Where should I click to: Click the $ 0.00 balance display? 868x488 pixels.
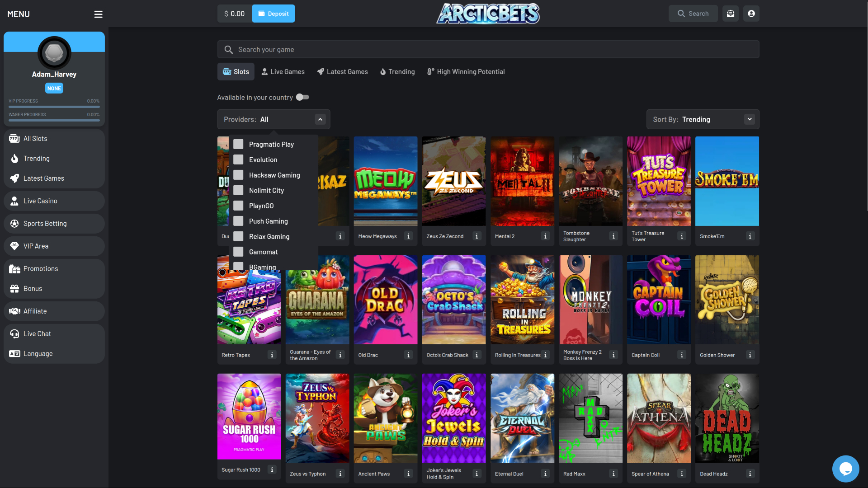pyautogui.click(x=235, y=14)
